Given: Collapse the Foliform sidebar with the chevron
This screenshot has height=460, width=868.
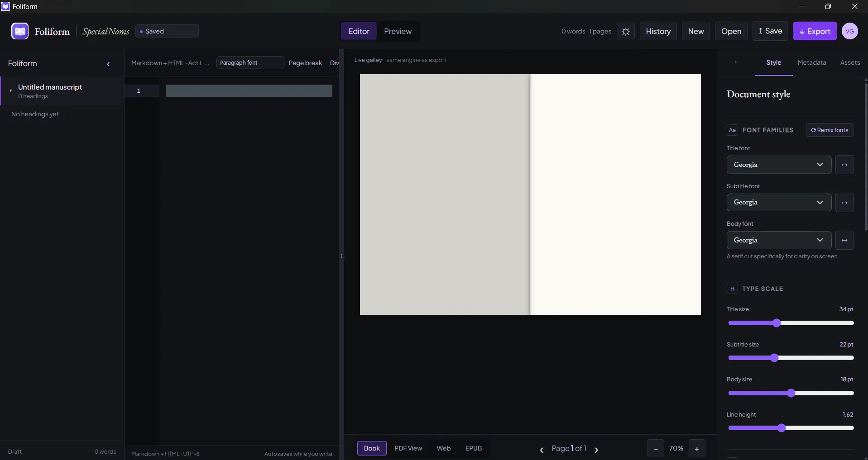Looking at the screenshot, I should pyautogui.click(x=108, y=64).
